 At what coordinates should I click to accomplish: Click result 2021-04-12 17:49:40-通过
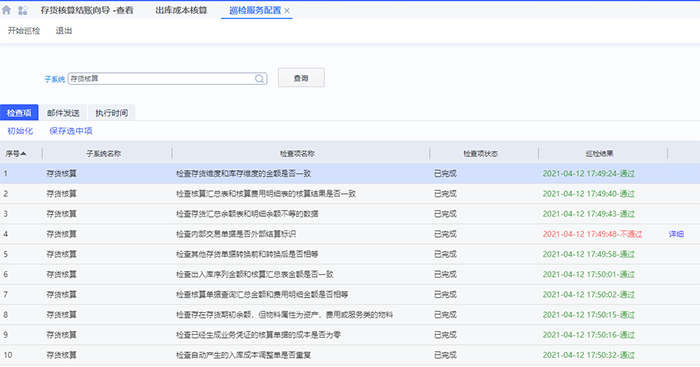(589, 194)
